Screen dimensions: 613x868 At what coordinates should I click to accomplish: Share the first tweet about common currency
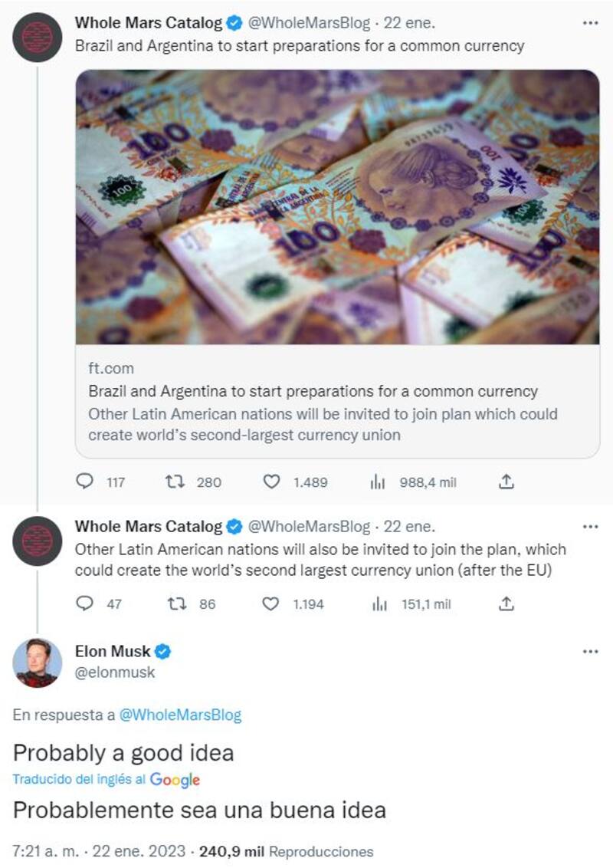(x=506, y=482)
